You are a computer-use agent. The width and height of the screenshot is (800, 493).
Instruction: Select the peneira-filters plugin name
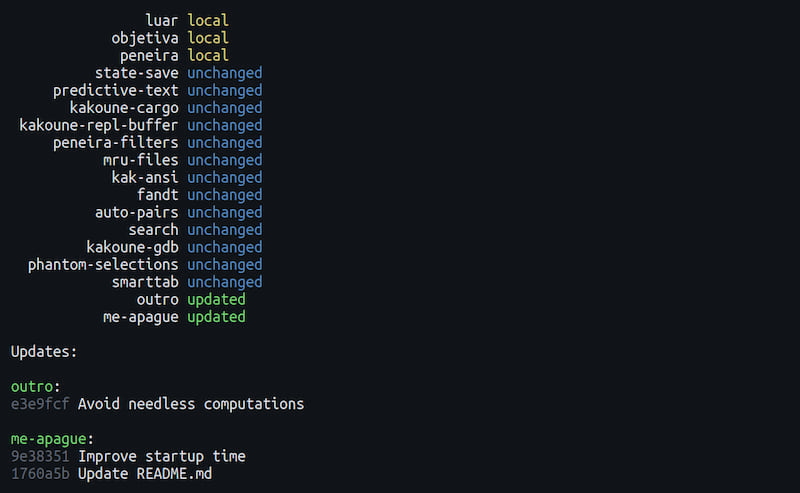[x=116, y=143]
